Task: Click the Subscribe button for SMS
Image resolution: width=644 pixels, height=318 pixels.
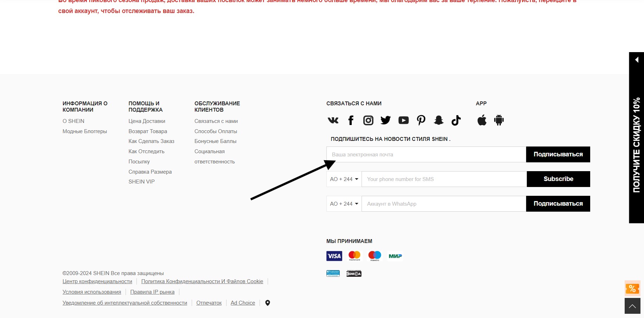Action: (x=558, y=179)
